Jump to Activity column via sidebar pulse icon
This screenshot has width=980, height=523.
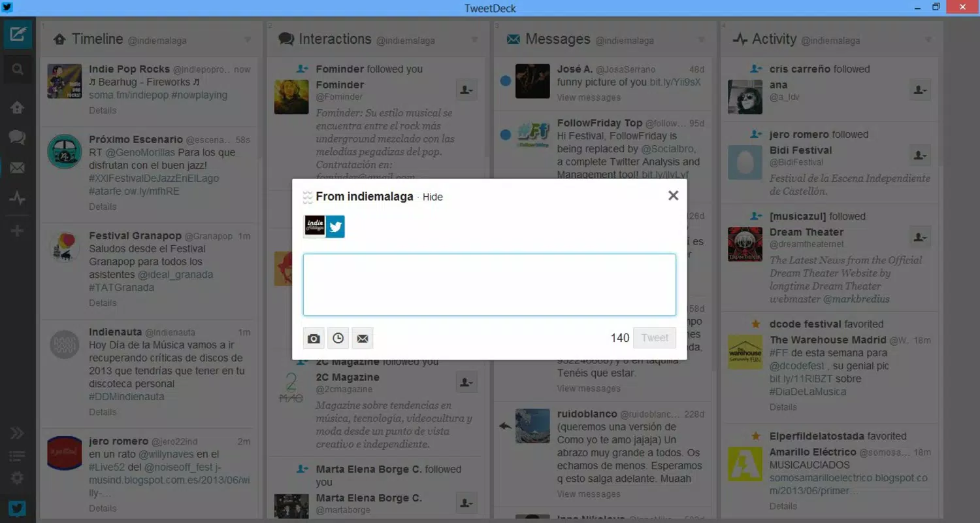tap(17, 199)
